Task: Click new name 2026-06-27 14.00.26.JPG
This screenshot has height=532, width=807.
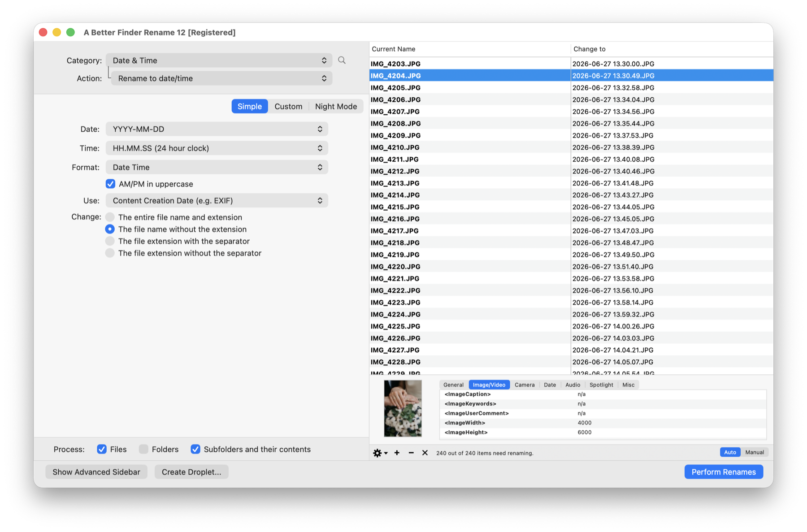Action: [613, 326]
